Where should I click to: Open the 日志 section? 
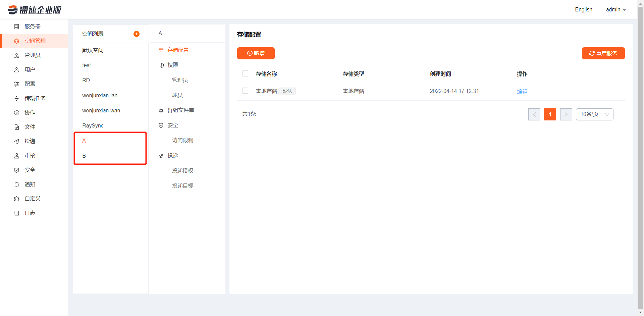pyautogui.click(x=30, y=213)
